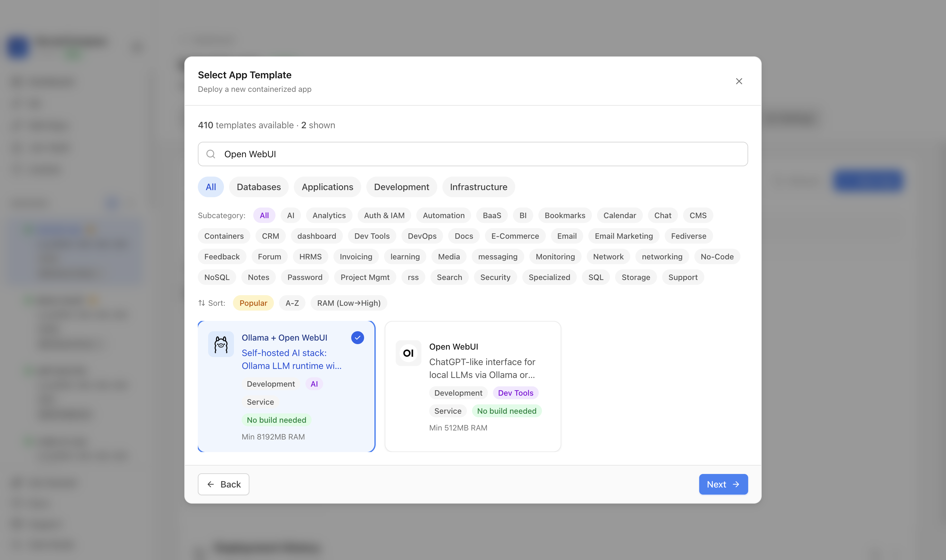Filter by Monitoring subcategory
Viewport: 946px width, 560px height.
pyautogui.click(x=555, y=256)
